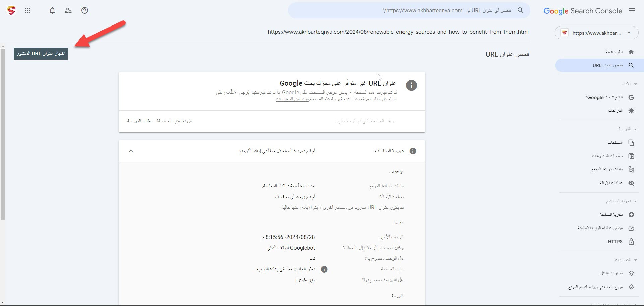Open مربع البحث في روابط أقسام الموقع
Screen dimensions: 644x306
click(595, 287)
